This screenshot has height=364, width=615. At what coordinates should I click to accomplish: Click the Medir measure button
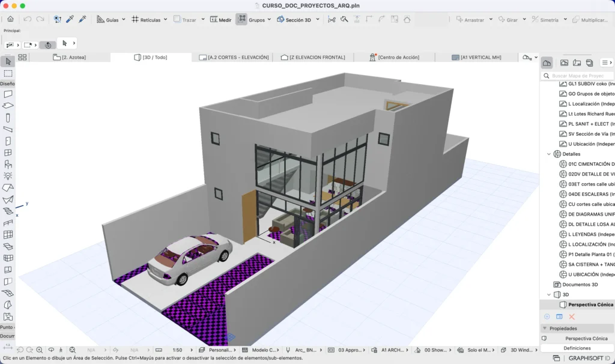coord(221,19)
